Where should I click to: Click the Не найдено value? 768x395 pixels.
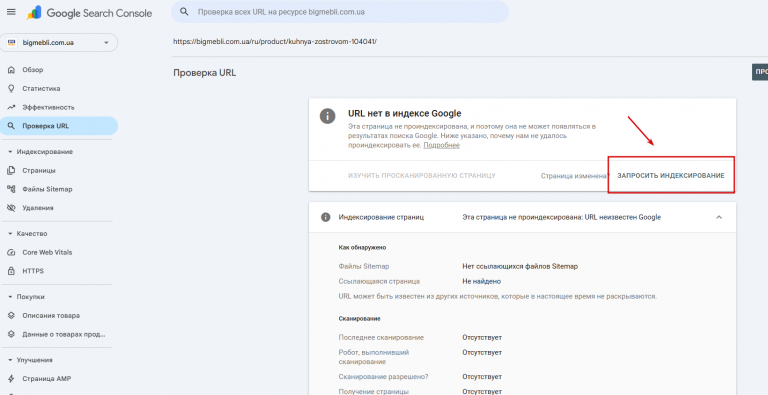(481, 281)
